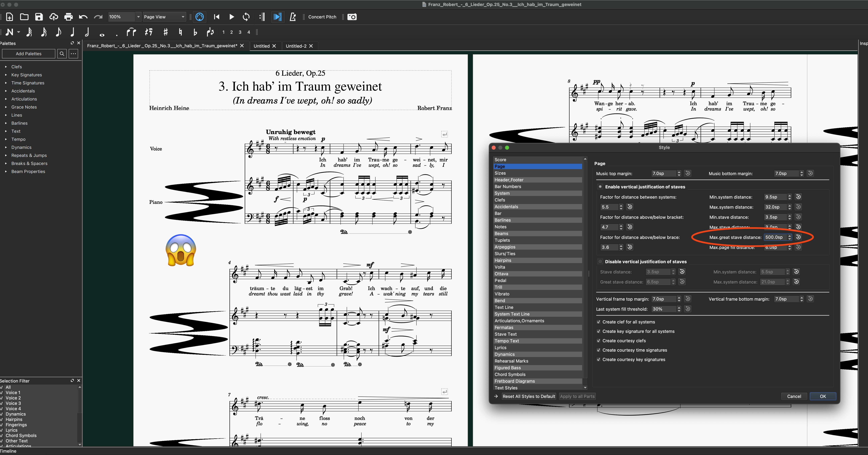Open the Page View dropdown
The width and height of the screenshot is (868, 455).
pyautogui.click(x=164, y=17)
